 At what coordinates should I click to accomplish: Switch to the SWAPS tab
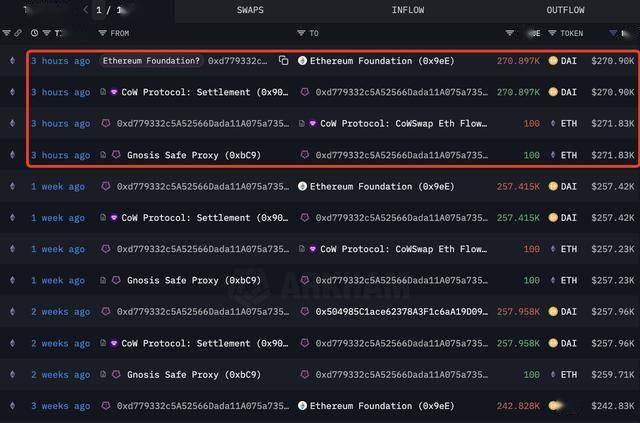250,10
